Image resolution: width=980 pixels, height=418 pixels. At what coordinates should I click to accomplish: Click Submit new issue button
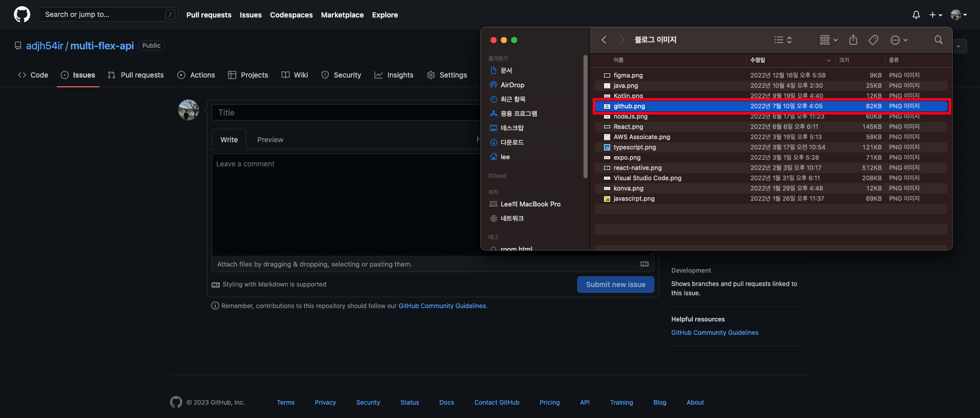pos(616,284)
